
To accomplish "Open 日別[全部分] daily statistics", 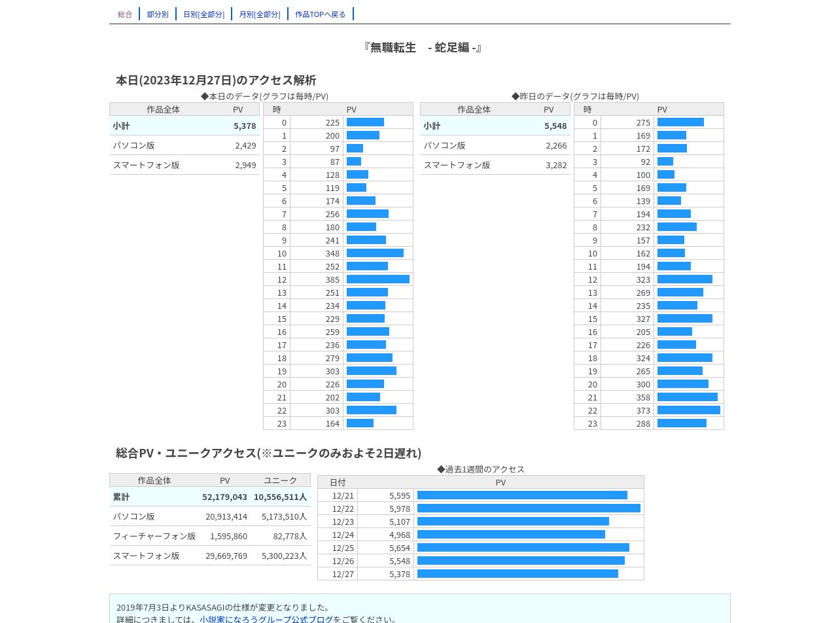I will point(203,14).
